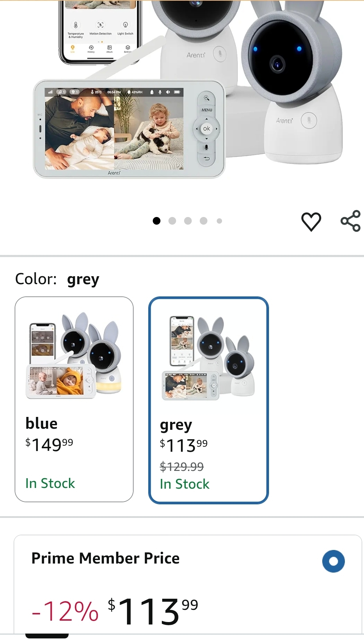The width and height of the screenshot is (364, 644).
Task: Go to the fifth image carousel dot
Action: pos(219,221)
